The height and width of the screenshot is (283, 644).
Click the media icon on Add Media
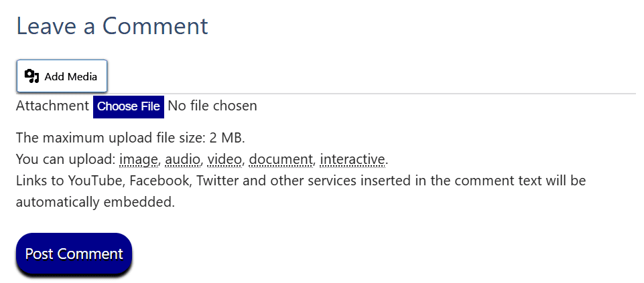point(32,76)
